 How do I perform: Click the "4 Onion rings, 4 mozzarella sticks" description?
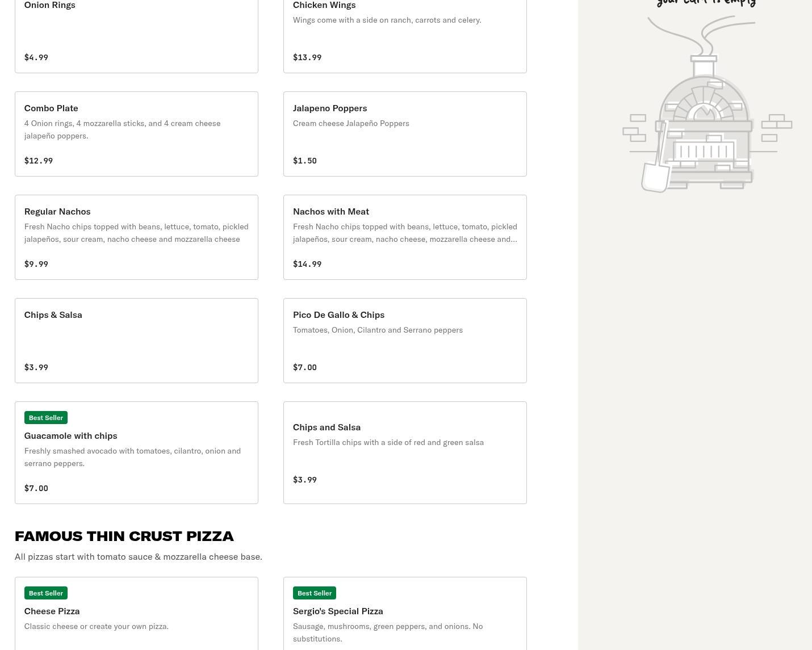click(x=123, y=129)
